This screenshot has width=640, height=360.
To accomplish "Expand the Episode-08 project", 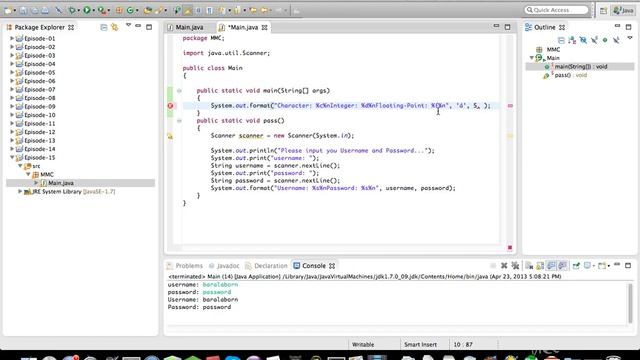I will [x=12, y=98].
